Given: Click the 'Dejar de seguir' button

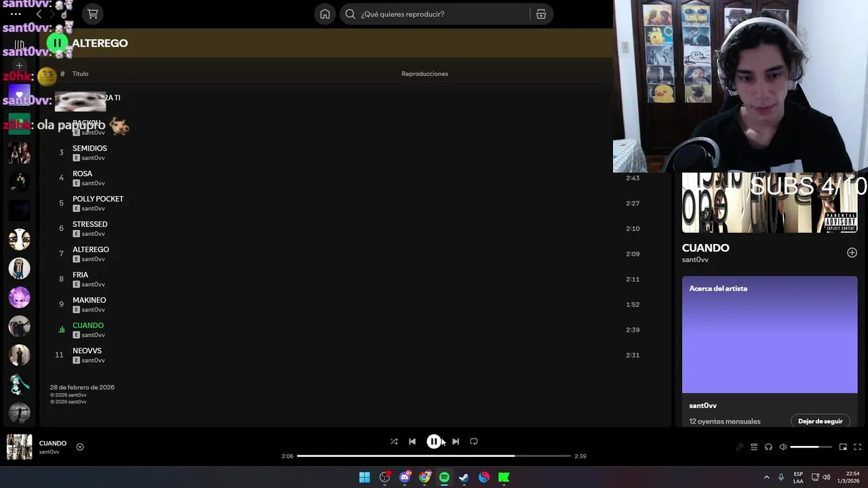Looking at the screenshot, I should click(x=820, y=422).
